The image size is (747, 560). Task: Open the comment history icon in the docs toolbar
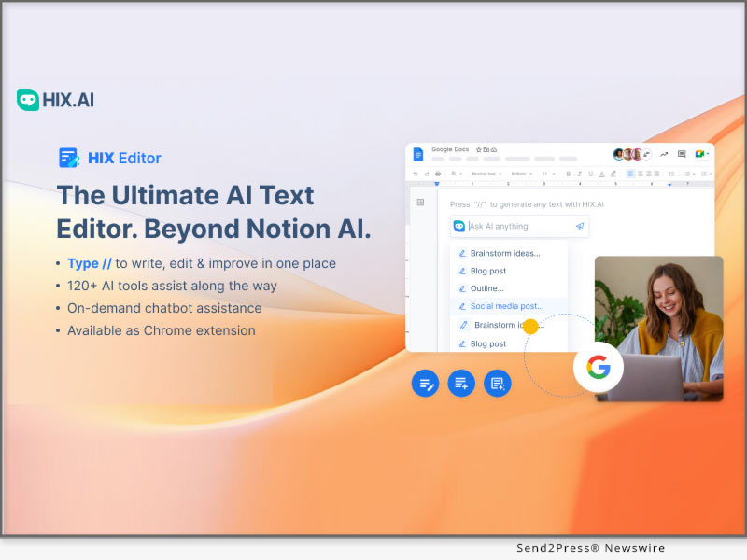(681, 155)
